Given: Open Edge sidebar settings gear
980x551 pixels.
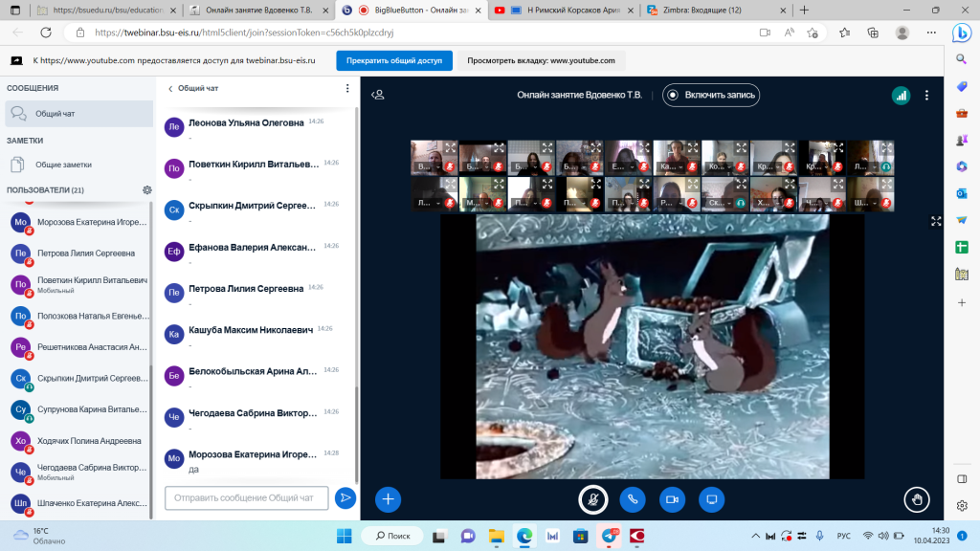Looking at the screenshot, I should coord(961,505).
